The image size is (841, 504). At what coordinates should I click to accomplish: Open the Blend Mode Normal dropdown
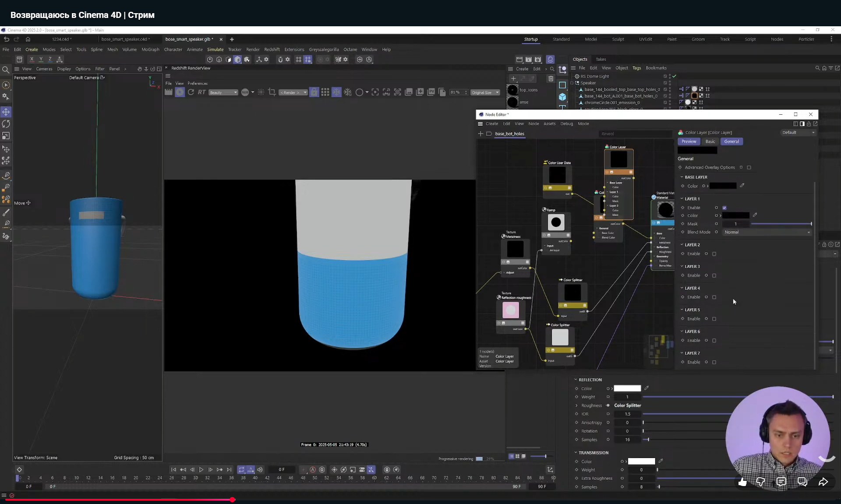point(767,232)
